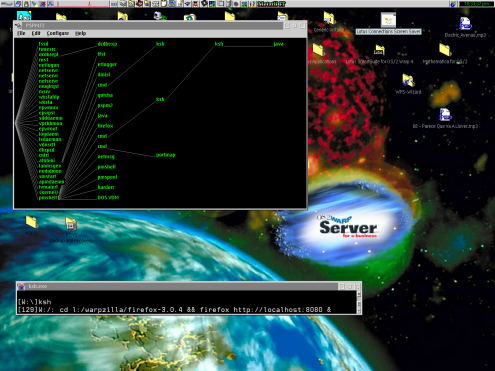Open the File menu in PSPM/2
This screenshot has height=371, width=495.
point(21,33)
